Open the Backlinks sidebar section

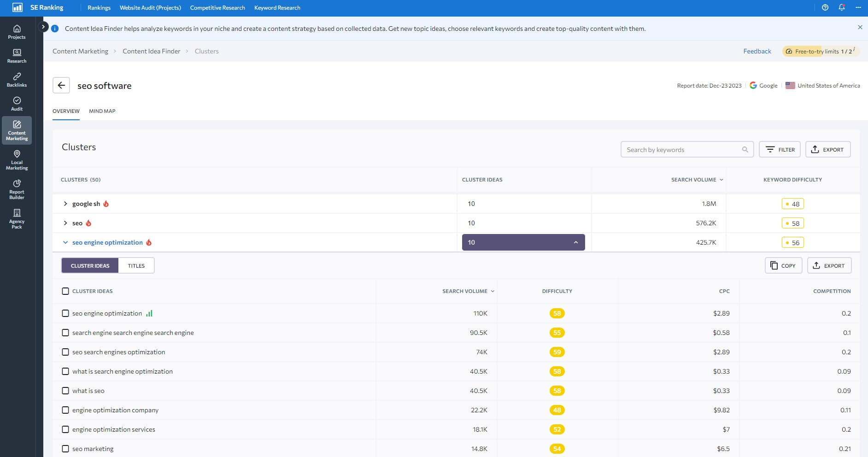pos(17,80)
